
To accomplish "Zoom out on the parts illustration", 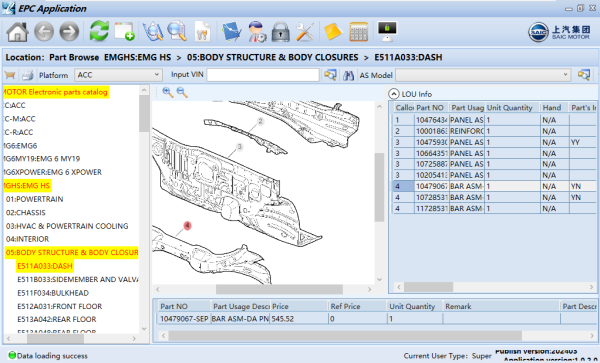I will [182, 92].
